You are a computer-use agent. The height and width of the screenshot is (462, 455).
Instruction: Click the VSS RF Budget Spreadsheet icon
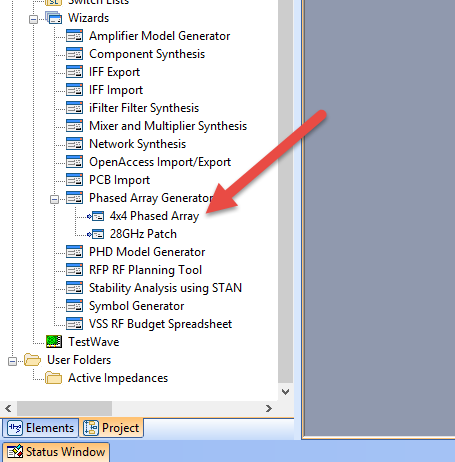[x=74, y=324]
